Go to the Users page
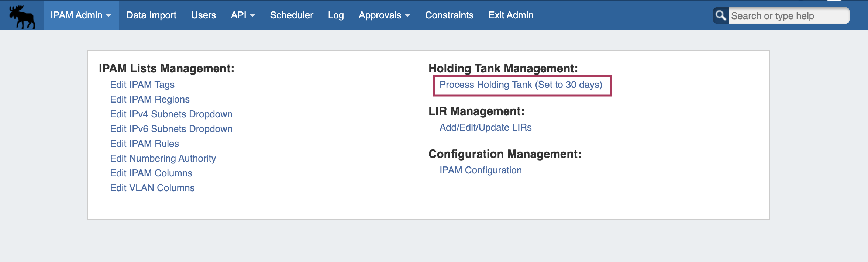The image size is (868, 262). pos(203,15)
